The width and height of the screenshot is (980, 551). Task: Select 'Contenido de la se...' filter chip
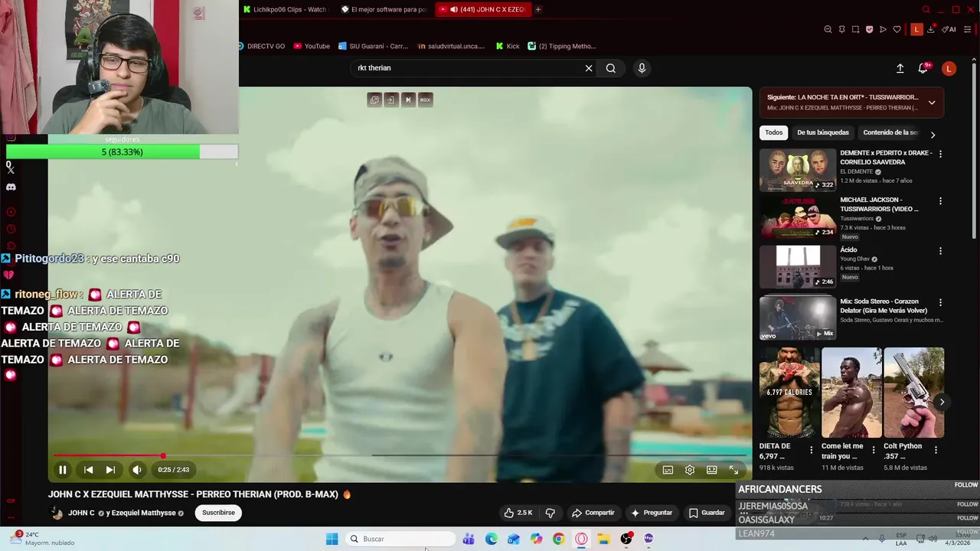pos(890,132)
